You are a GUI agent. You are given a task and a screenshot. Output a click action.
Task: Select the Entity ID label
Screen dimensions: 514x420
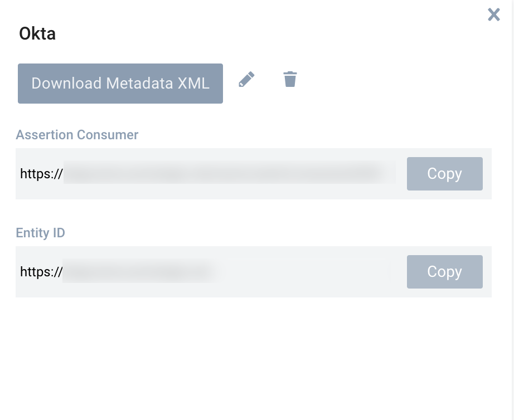40,233
